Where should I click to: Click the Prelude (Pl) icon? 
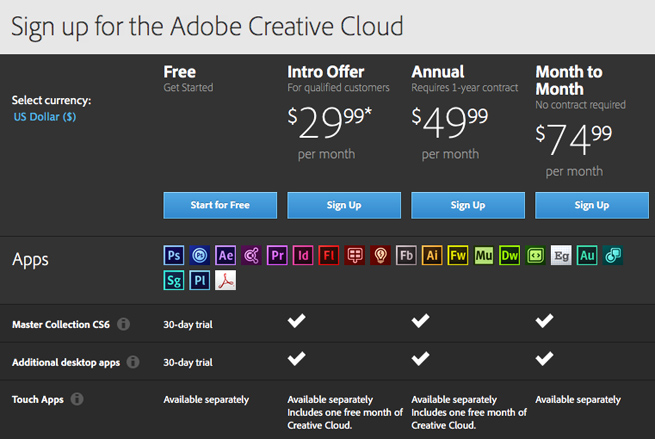[x=200, y=280]
